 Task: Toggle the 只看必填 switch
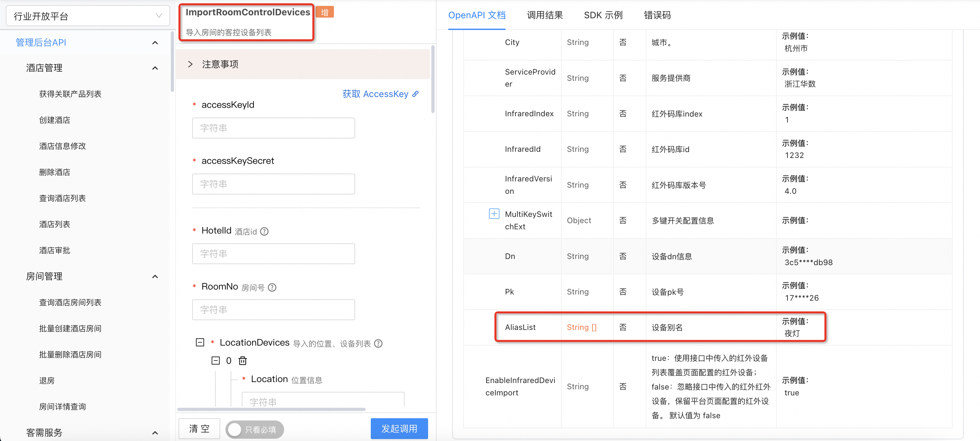click(254, 429)
